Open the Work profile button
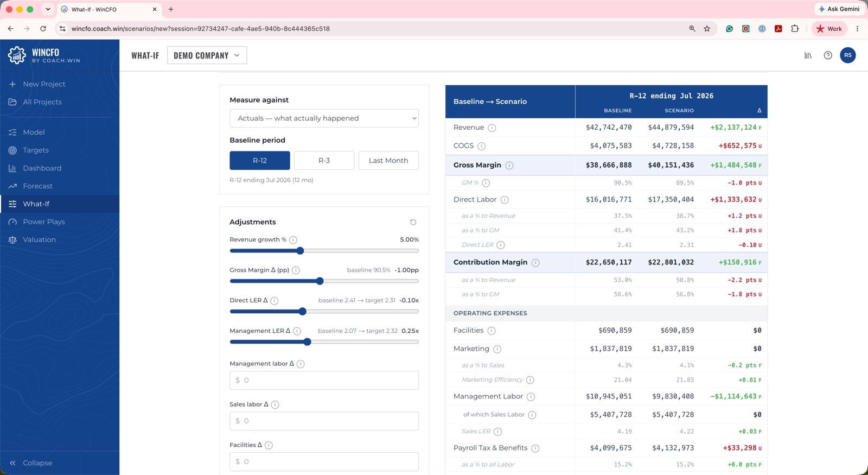 pos(829,29)
